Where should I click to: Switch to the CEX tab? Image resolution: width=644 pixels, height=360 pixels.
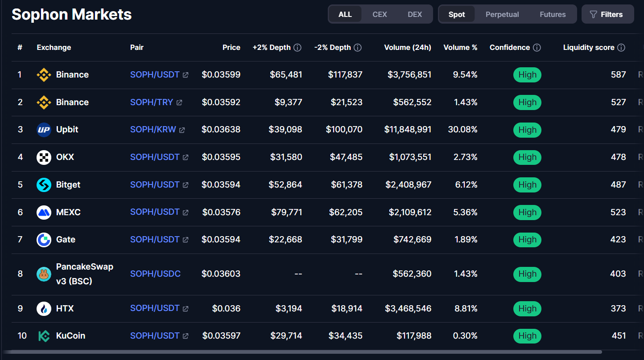pyautogui.click(x=380, y=14)
